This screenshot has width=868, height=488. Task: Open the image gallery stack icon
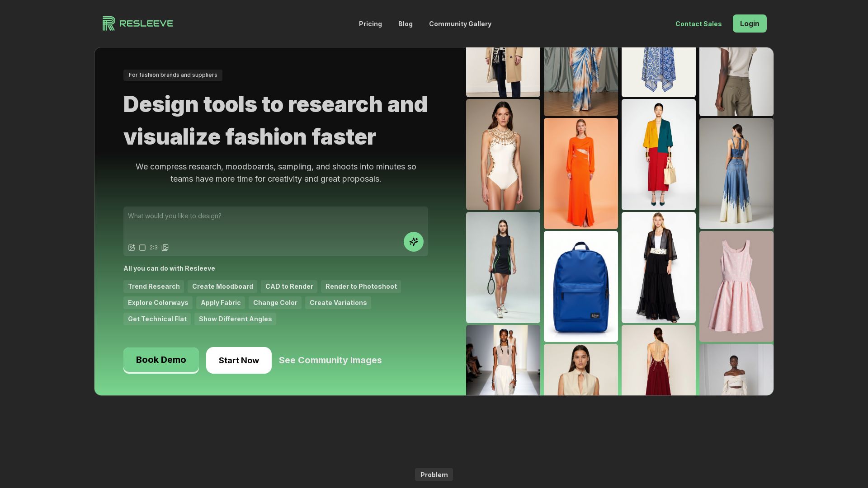[x=165, y=248]
